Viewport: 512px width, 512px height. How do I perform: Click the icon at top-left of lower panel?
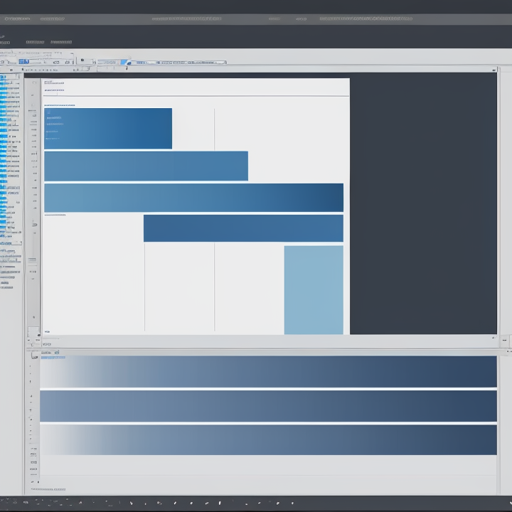[x=34, y=355]
